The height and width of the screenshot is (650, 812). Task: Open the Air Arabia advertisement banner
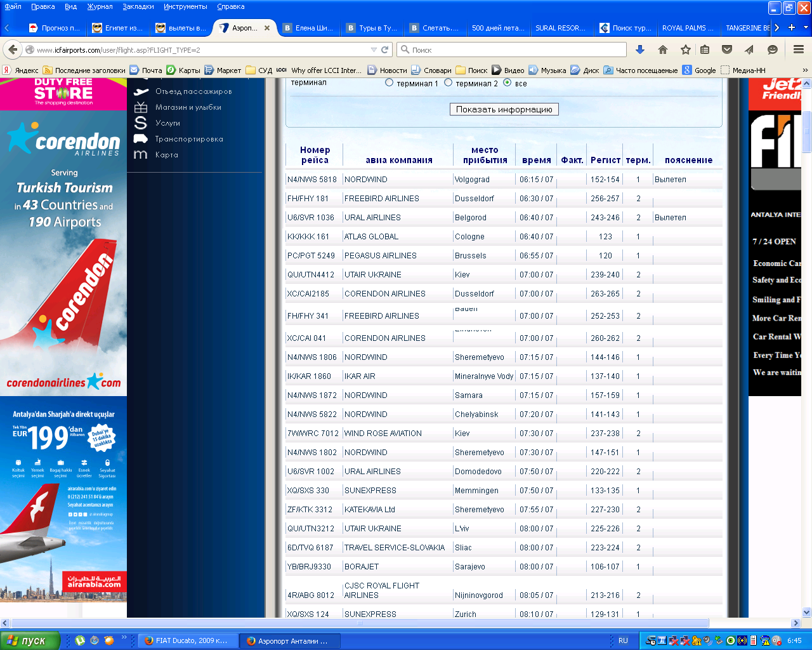[x=63, y=499]
